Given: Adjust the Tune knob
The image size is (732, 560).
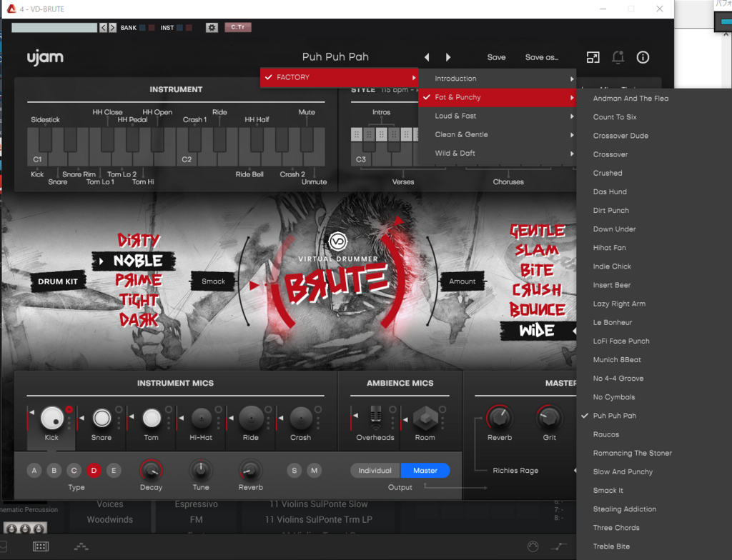Looking at the screenshot, I should [201, 471].
